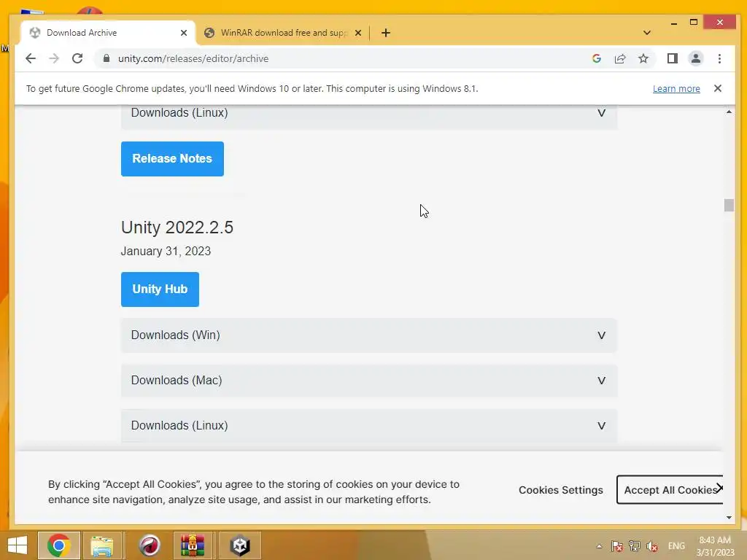
Task: Open the tab search chevron
Action: [x=646, y=33]
